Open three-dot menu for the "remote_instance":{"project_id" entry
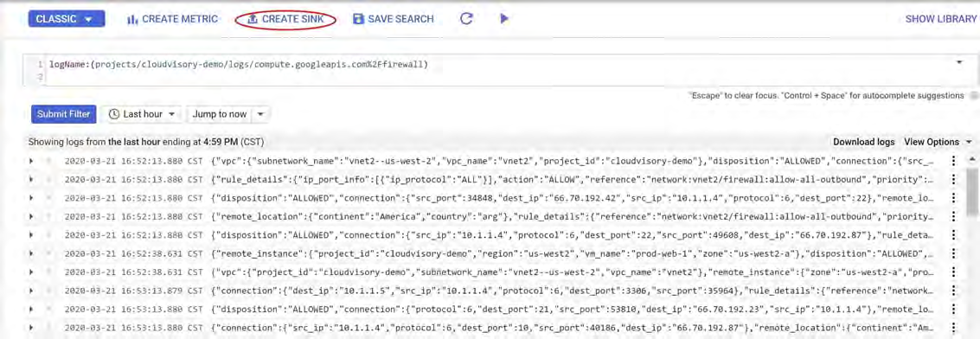 pyautogui.click(x=954, y=253)
